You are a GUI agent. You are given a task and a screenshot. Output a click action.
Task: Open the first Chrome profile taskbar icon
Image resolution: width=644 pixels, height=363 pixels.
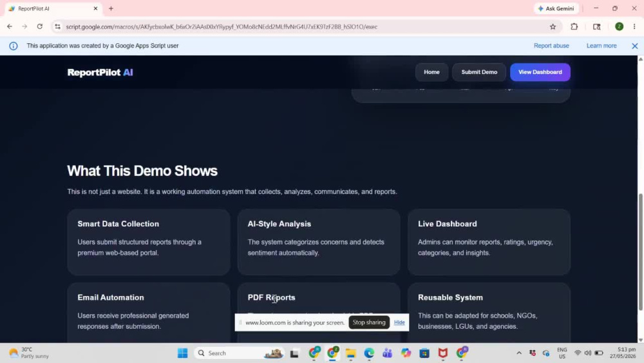(314, 353)
